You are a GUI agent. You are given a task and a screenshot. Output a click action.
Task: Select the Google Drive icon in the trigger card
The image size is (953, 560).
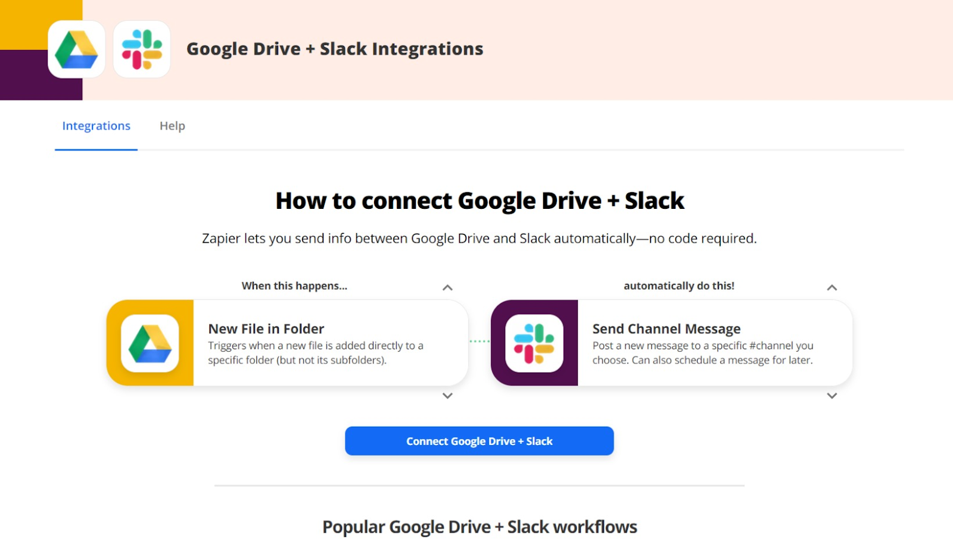(150, 343)
